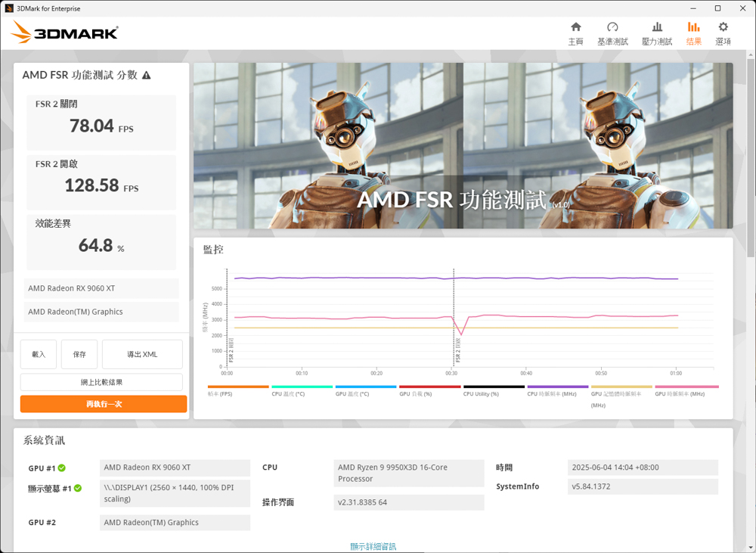
Task: Open the Home (主頁) tab
Action: pyautogui.click(x=575, y=34)
